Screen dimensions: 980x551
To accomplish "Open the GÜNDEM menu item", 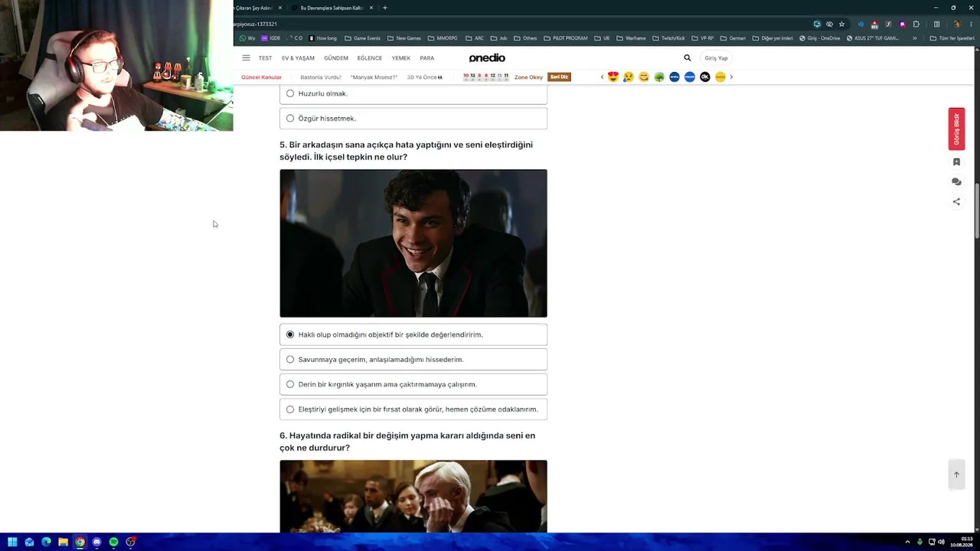I will 336,58.
